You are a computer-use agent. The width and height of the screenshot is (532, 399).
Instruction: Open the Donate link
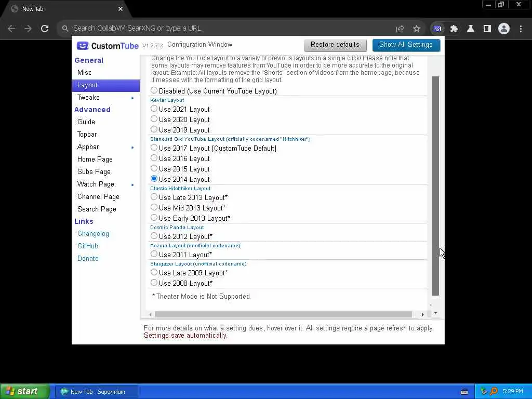[x=88, y=259]
